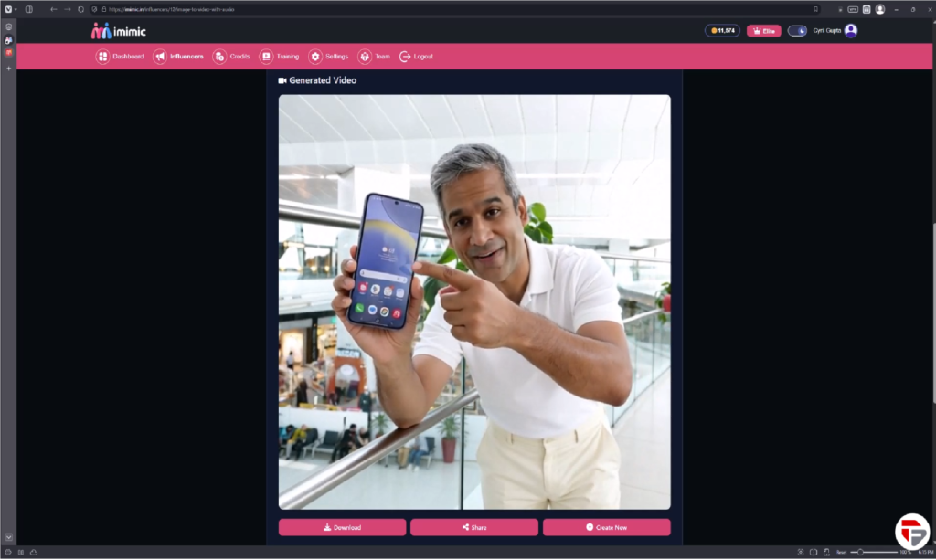Open the Elite plan badge

pos(763,30)
